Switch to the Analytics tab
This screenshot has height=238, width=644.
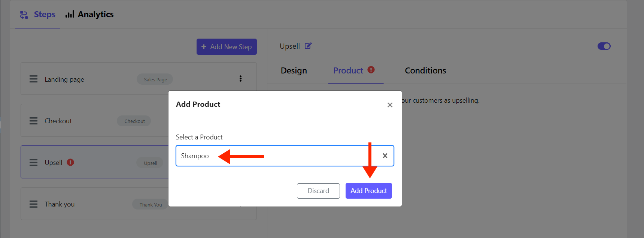pos(89,15)
